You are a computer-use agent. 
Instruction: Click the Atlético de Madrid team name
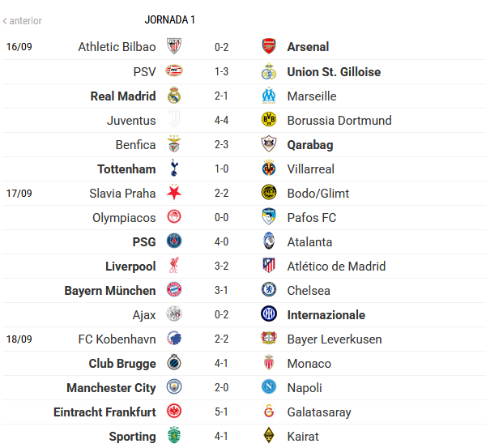coord(336,266)
